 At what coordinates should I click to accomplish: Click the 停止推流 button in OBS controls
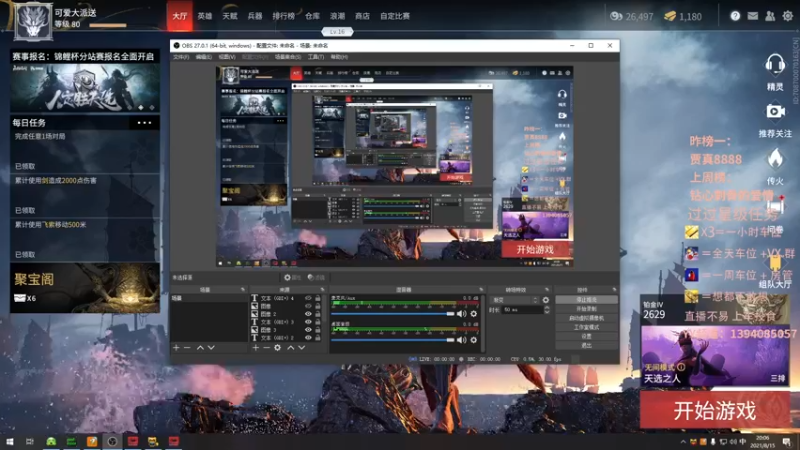[586, 300]
